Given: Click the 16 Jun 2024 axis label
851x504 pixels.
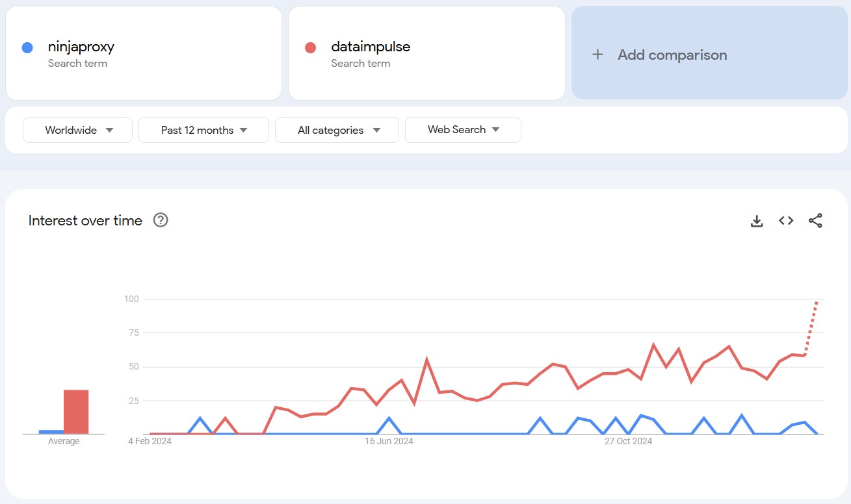Looking at the screenshot, I should pos(389,442).
